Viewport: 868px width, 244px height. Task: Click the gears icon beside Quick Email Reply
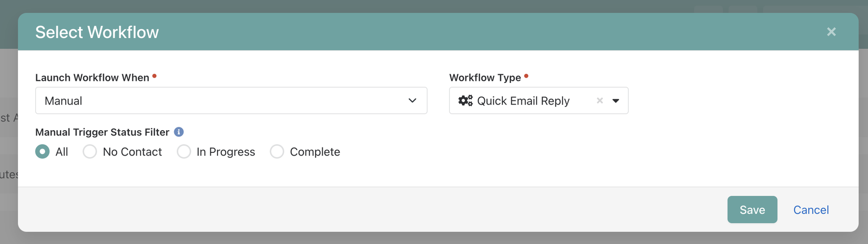pos(465,100)
